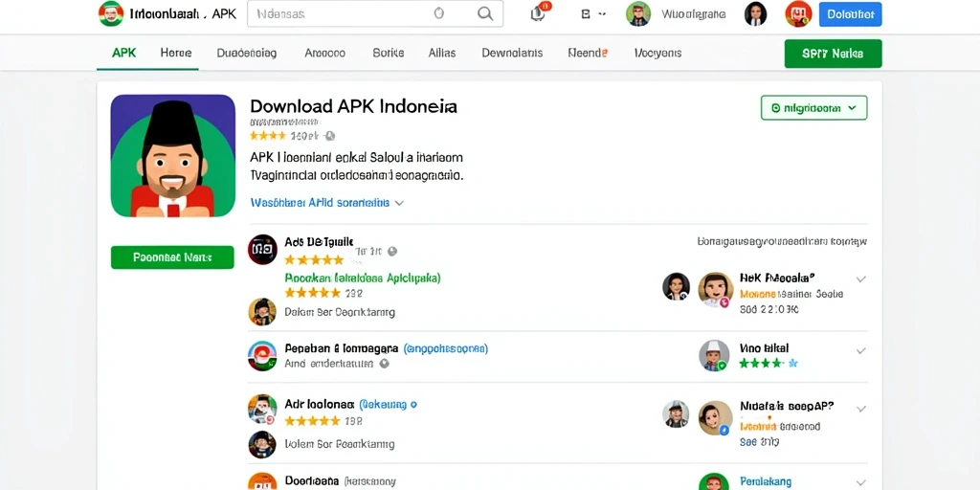Click the Uolem Sor Pceorktanrg text
The image size is (980, 490).
tap(340, 444)
